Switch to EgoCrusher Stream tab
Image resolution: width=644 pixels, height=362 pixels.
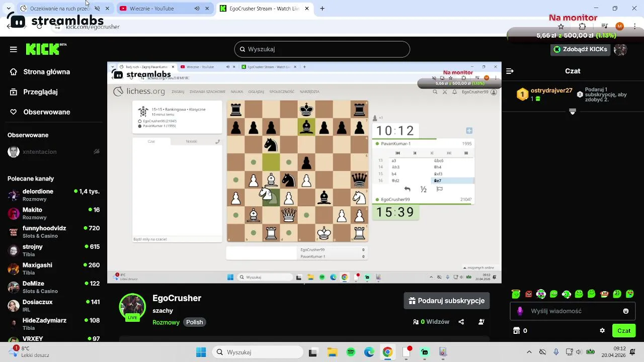264,9
